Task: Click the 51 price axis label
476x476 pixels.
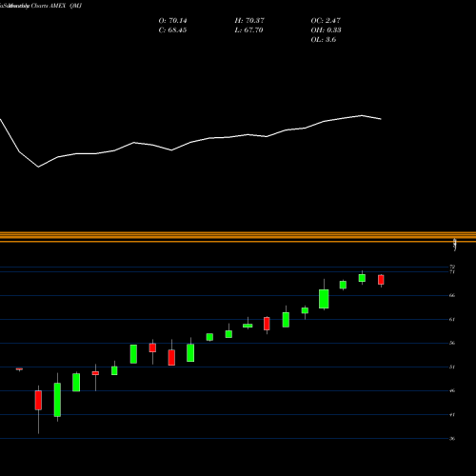Action: coord(452,367)
